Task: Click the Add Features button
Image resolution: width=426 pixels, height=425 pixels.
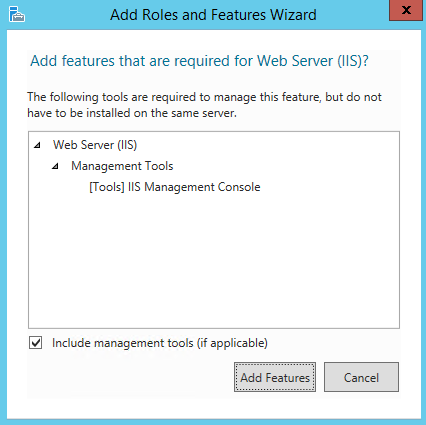Action: click(275, 377)
